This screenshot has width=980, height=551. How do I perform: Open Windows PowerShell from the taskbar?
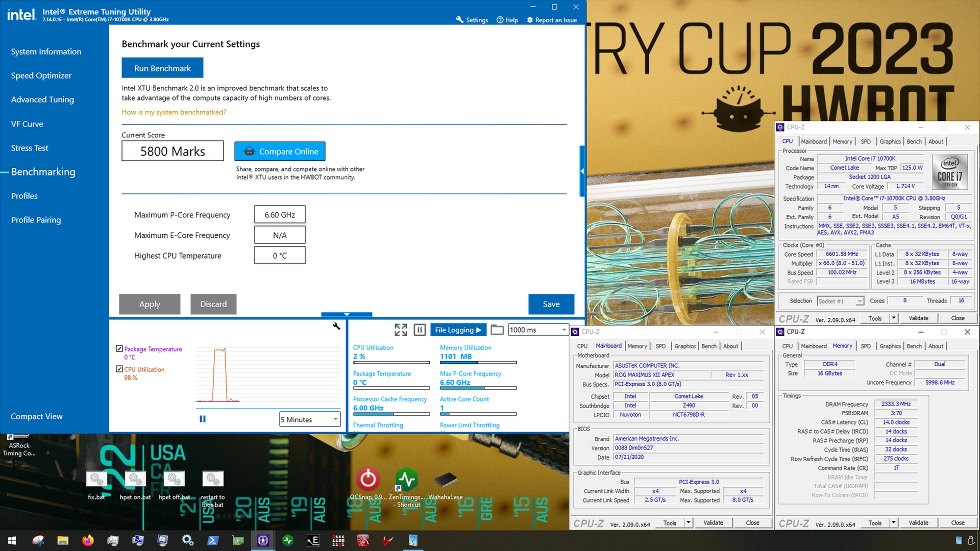tap(213, 540)
